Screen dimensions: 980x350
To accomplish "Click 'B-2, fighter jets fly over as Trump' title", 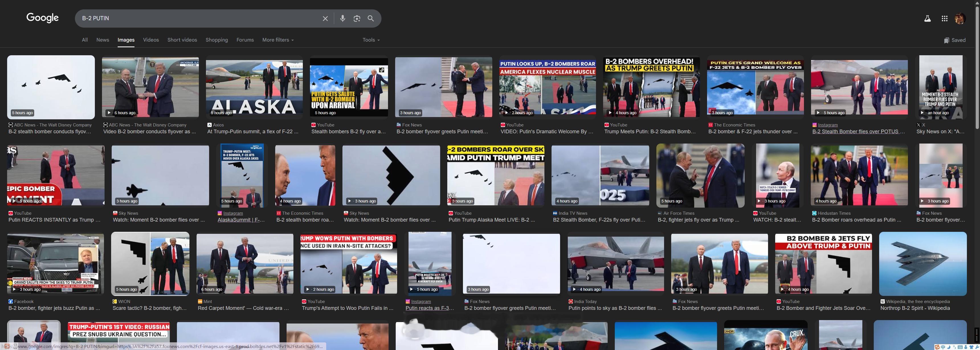I will coord(699,220).
